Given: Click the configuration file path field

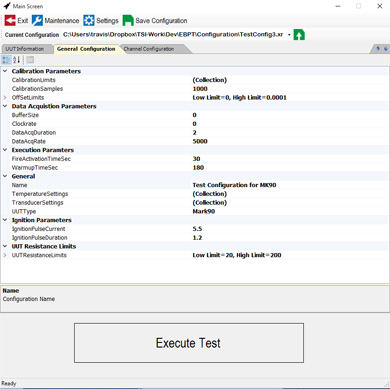Looking at the screenshot, I should pos(173,35).
